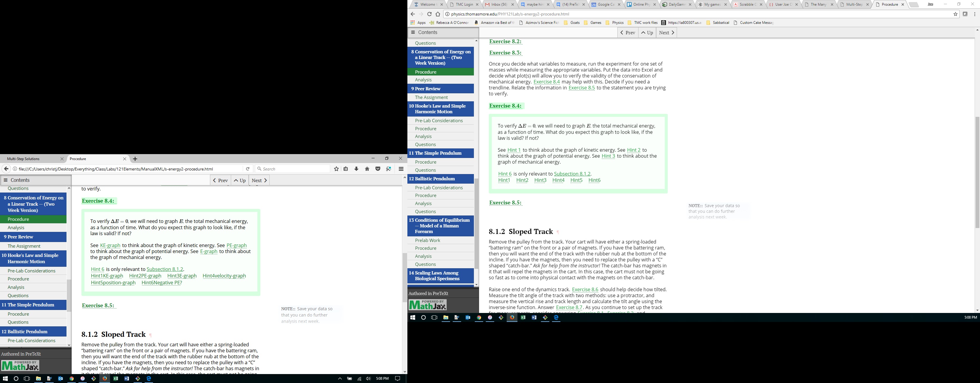Go to home page using the home icon
Viewport: 980px width, 383px height.
[367, 168]
